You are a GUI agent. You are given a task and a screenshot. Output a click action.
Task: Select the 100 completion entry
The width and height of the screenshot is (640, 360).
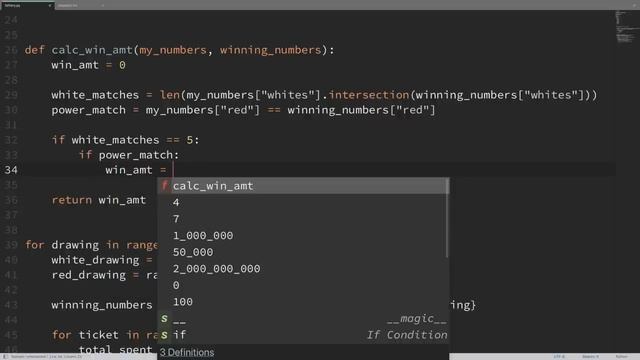coord(302,302)
